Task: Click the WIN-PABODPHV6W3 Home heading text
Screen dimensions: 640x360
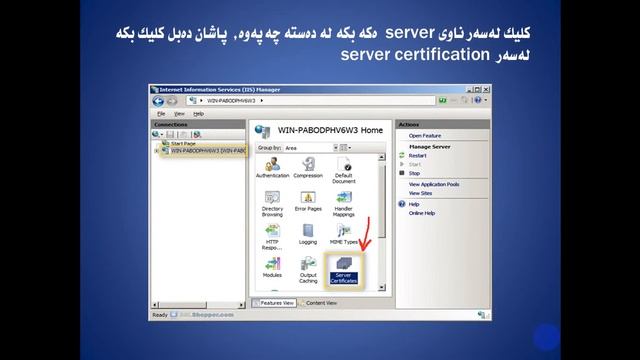Action: [x=330, y=130]
